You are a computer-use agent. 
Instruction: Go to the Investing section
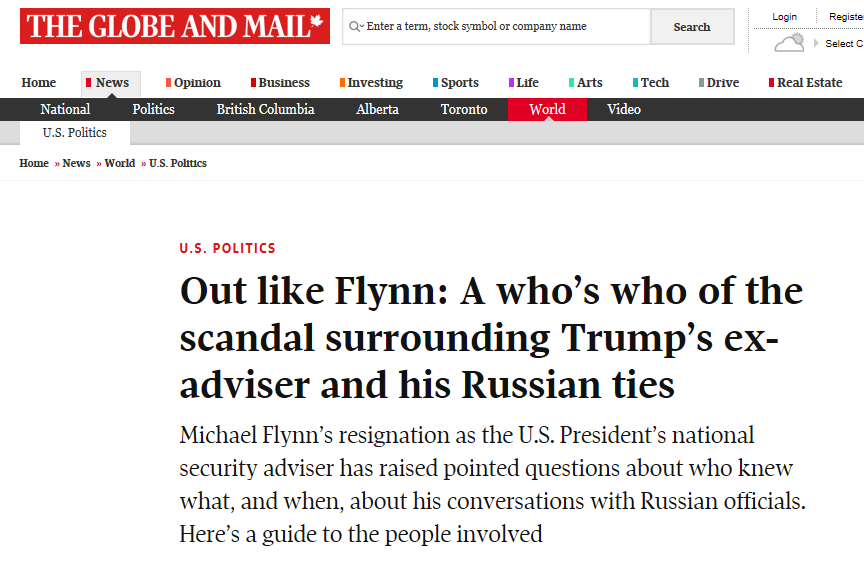click(x=371, y=83)
